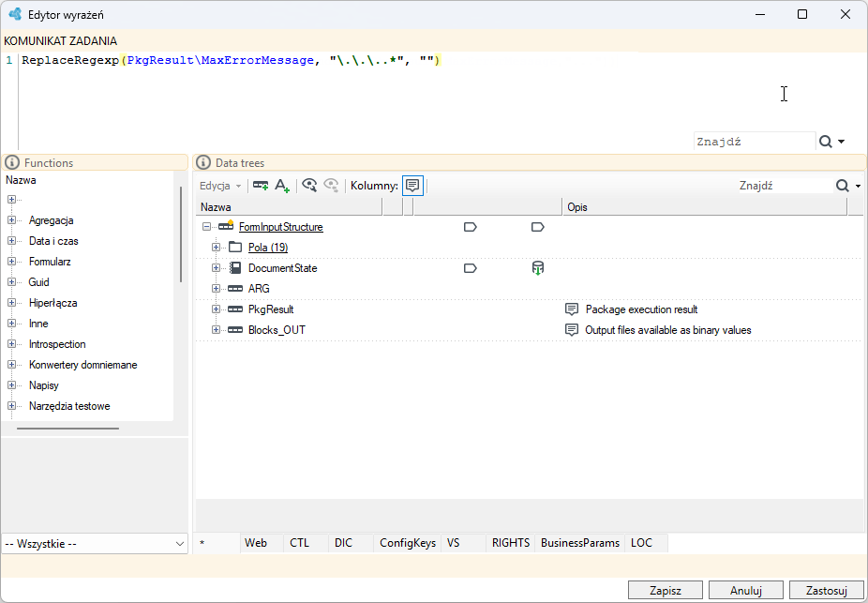Image resolution: width=868 pixels, height=603 pixels.
Task: Click the first tag icon in FormInputStructure row
Action: coord(470,227)
